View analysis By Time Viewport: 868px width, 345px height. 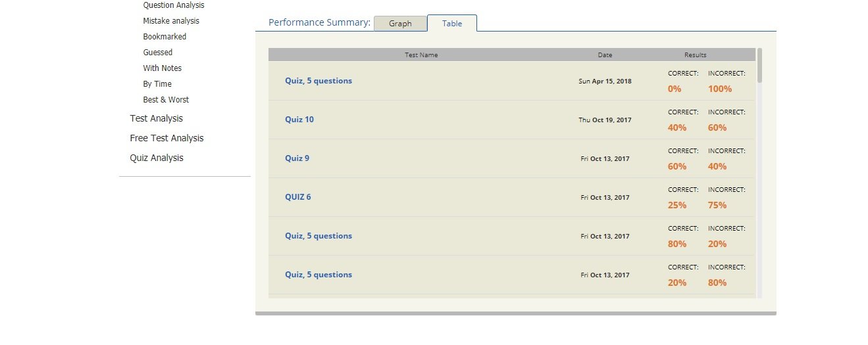pos(157,84)
